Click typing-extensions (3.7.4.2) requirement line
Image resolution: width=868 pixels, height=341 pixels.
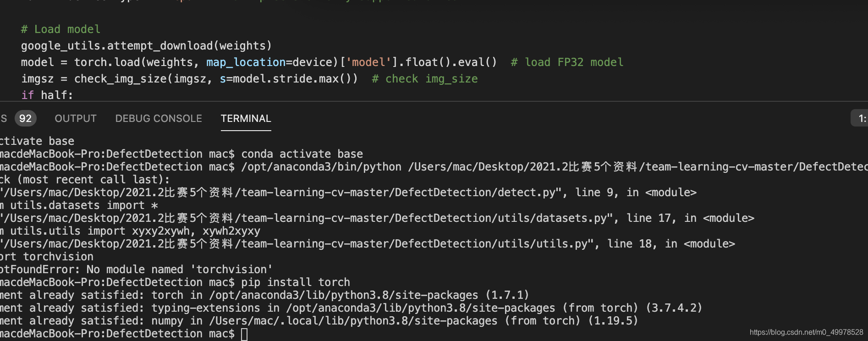point(352,308)
